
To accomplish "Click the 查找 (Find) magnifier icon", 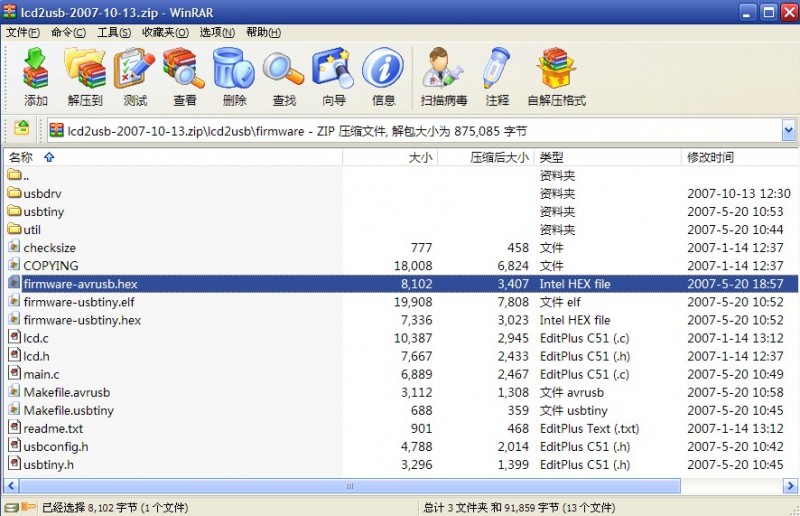I will [x=284, y=77].
